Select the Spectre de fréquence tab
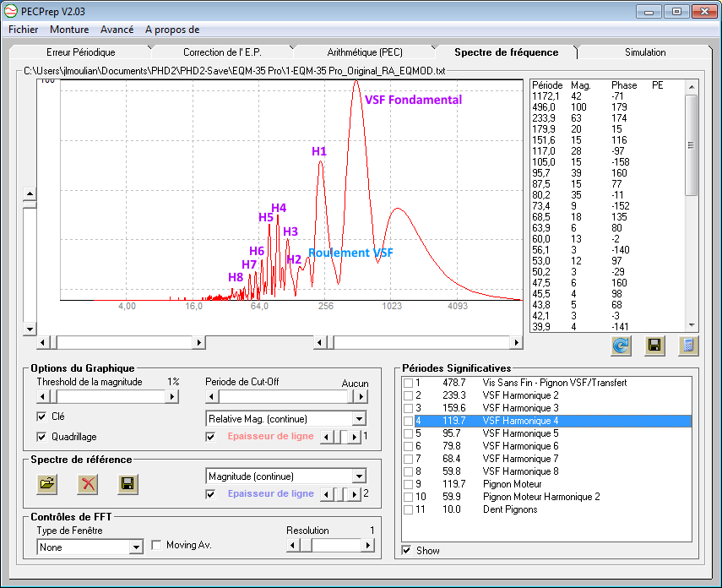 click(x=506, y=52)
